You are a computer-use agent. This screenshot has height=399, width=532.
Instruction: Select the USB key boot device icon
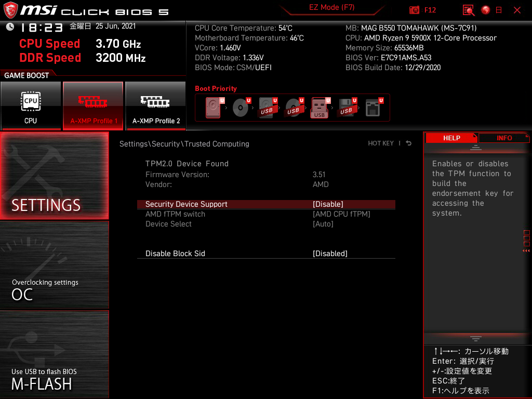click(x=320, y=108)
